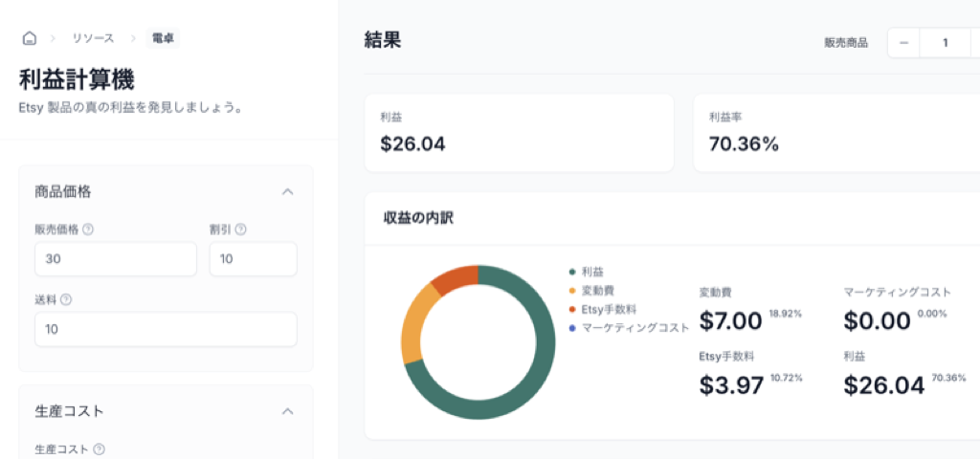The width and height of the screenshot is (980, 459).
Task: Toggle 変動費 legend item in chart
Action: (x=597, y=290)
